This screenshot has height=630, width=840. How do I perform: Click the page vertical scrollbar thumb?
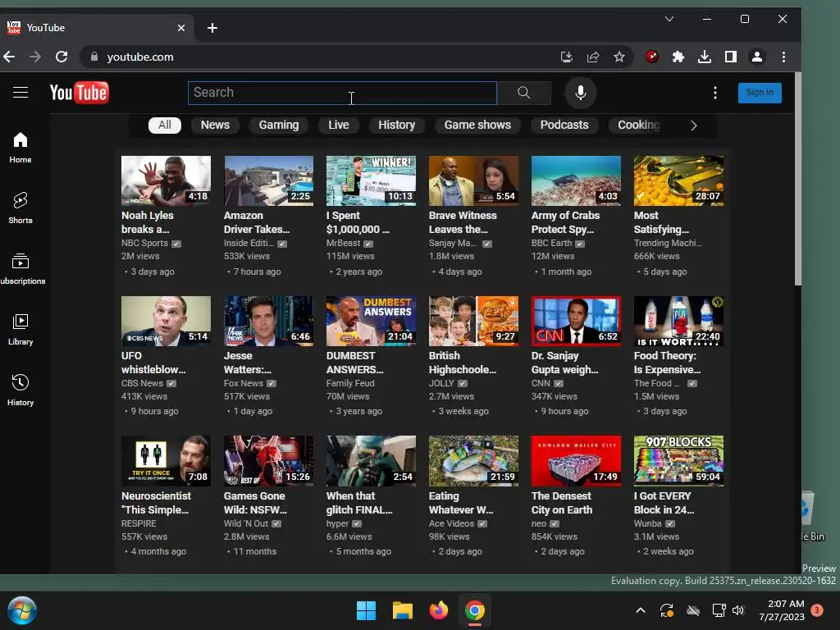click(x=797, y=180)
